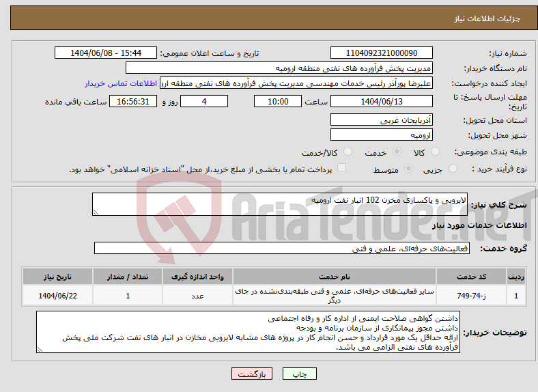Click the جزئیات اطلاعات نیاز page title
This screenshot has height=392, width=538.
click(487, 18)
